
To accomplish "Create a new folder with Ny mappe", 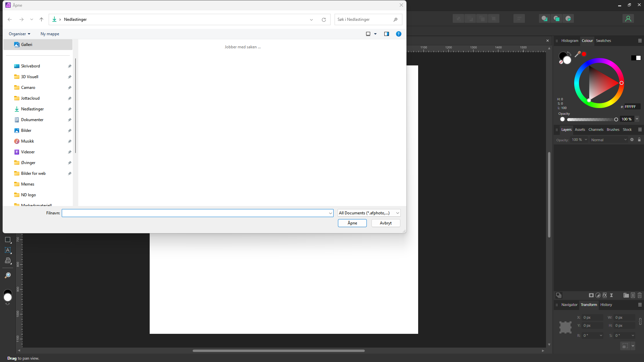I will click(50, 34).
